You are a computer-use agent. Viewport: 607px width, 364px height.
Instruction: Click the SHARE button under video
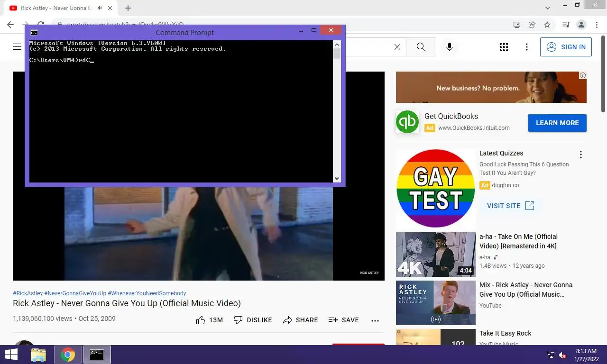(300, 320)
